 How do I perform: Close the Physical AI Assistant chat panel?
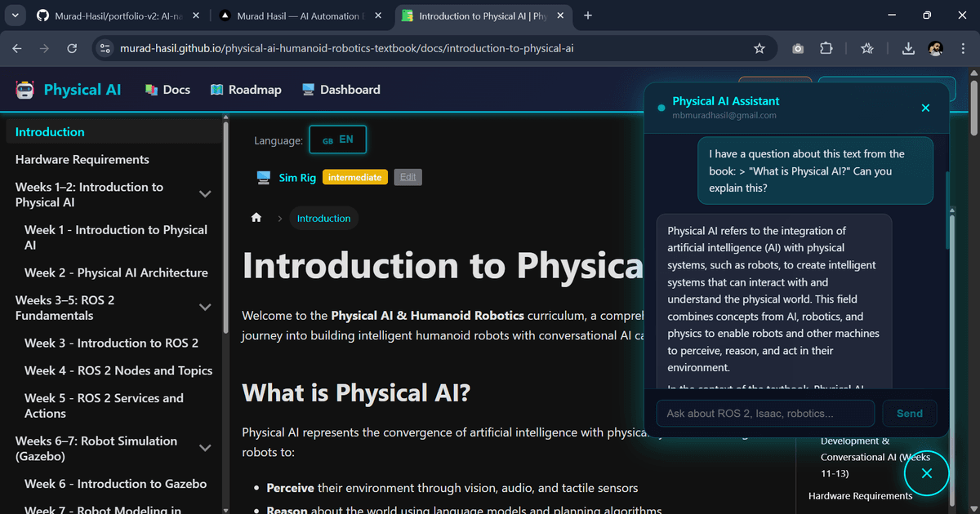click(x=925, y=108)
